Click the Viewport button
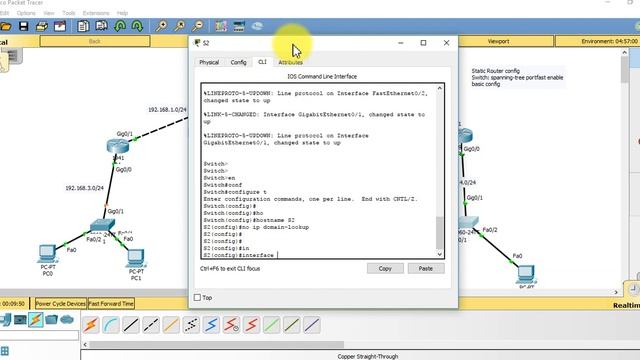The image size is (640, 360). pyautogui.click(x=498, y=41)
